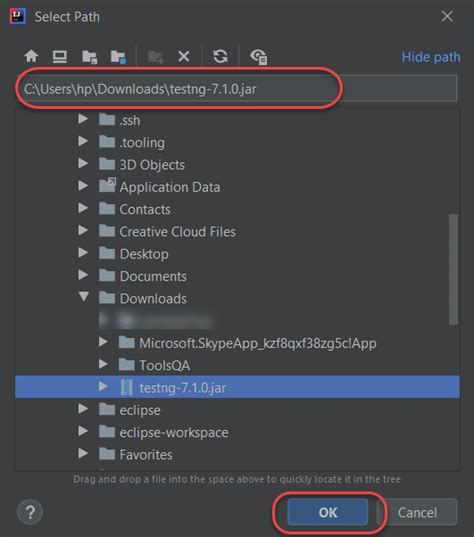474x537 pixels.
Task: Click the IntelliJ logo in title bar
Action: click(x=18, y=16)
